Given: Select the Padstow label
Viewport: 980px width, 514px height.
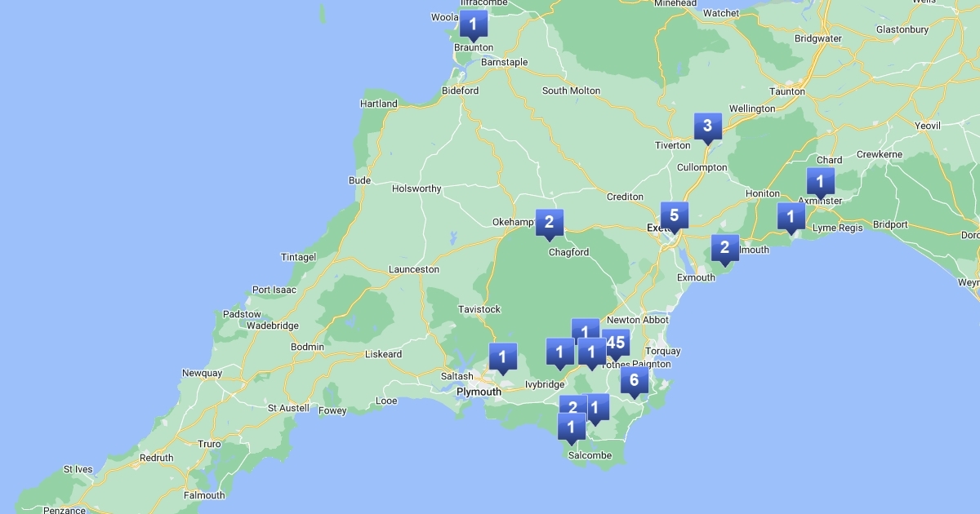Looking at the screenshot, I should tap(242, 314).
